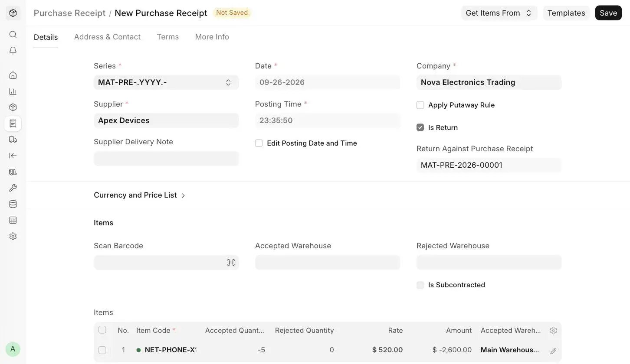
Task: Select all rows in items table header
Action: [102, 330]
